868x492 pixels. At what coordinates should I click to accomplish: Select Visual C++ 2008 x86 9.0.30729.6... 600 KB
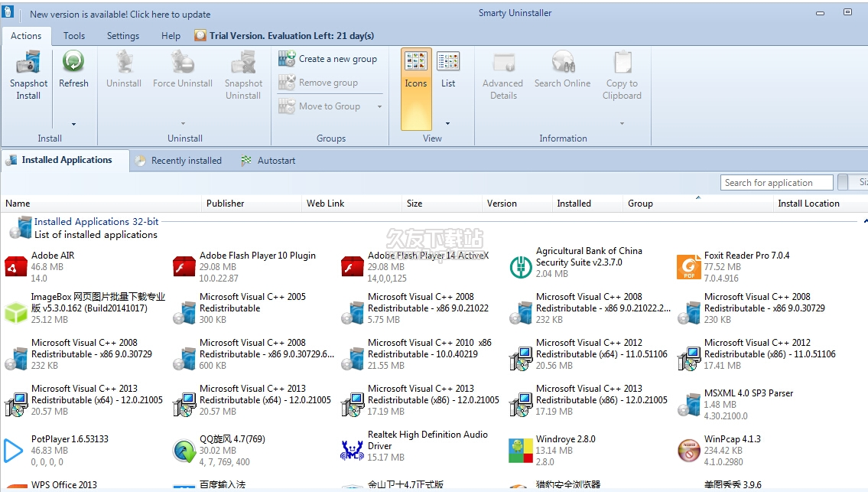point(254,354)
